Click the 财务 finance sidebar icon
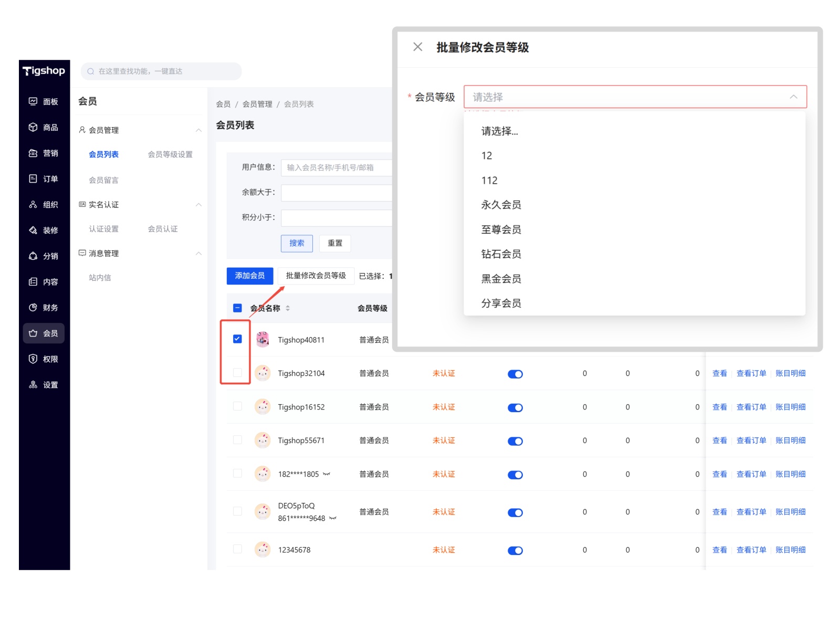This screenshot has width=840, height=630. coord(33,307)
